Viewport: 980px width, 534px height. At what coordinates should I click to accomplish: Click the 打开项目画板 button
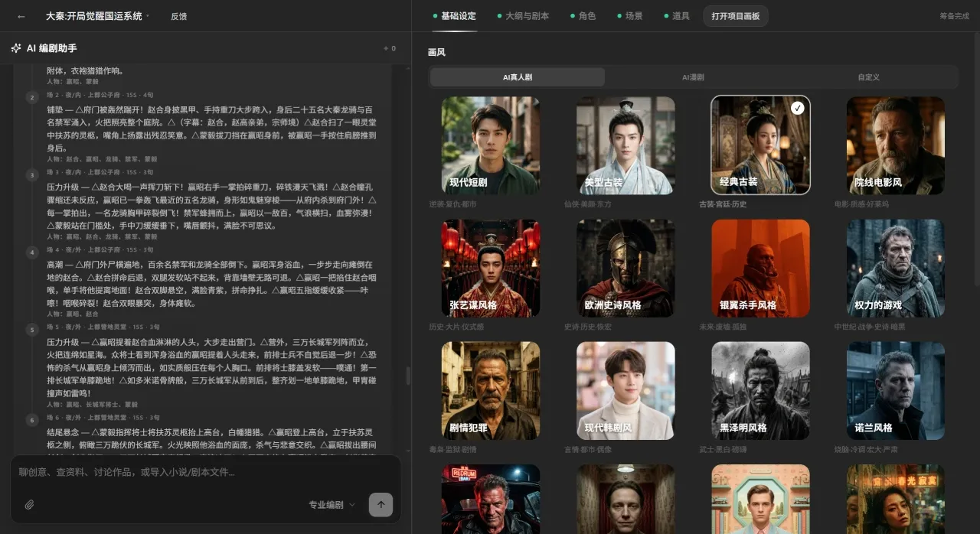coord(735,16)
